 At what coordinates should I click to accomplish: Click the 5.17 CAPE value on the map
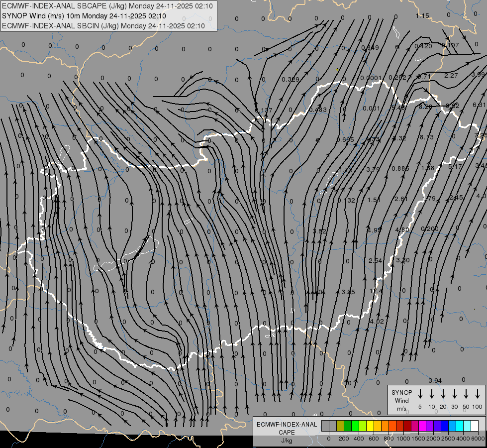coord(455,167)
